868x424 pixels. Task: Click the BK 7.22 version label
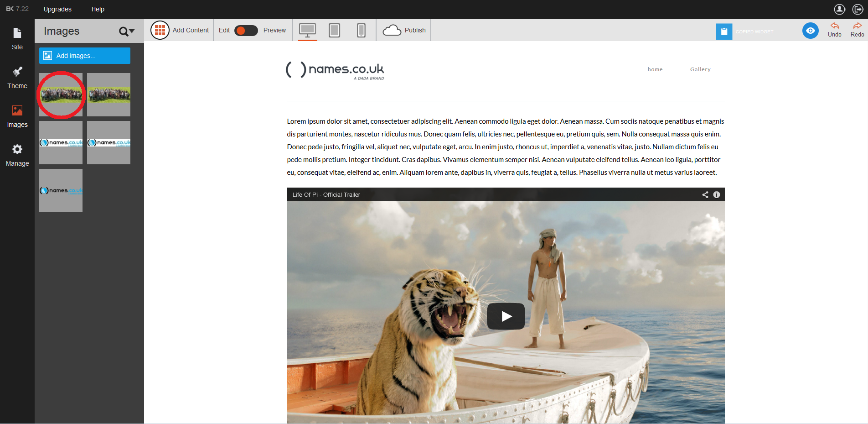17,9
